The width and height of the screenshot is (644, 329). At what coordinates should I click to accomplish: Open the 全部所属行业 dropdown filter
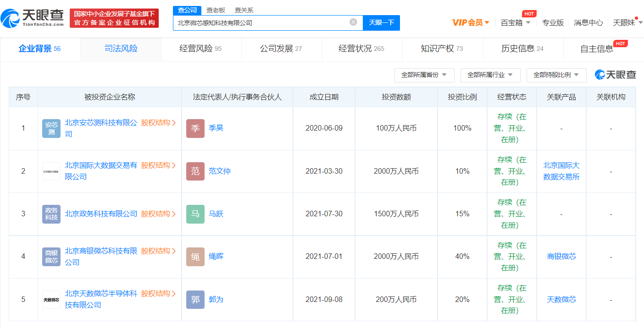coord(490,75)
